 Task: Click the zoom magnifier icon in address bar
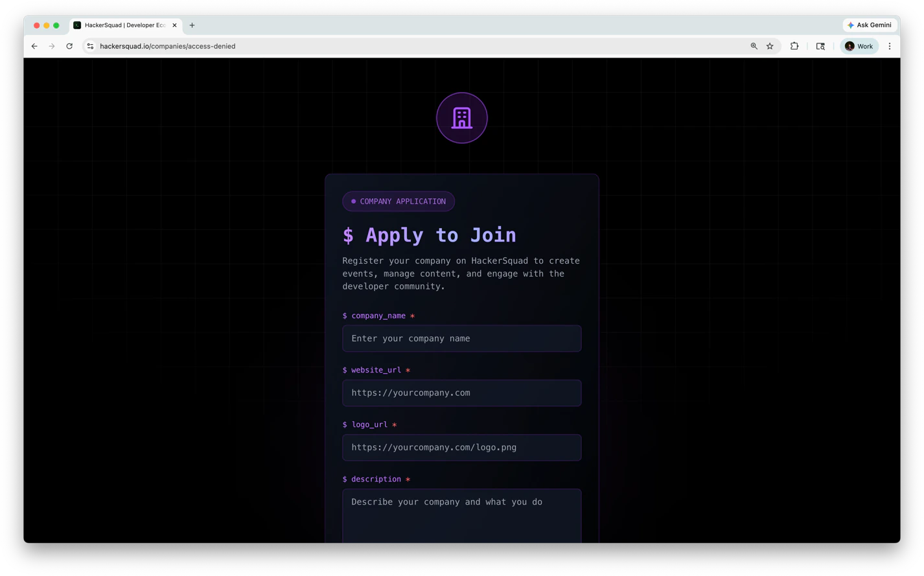(754, 46)
